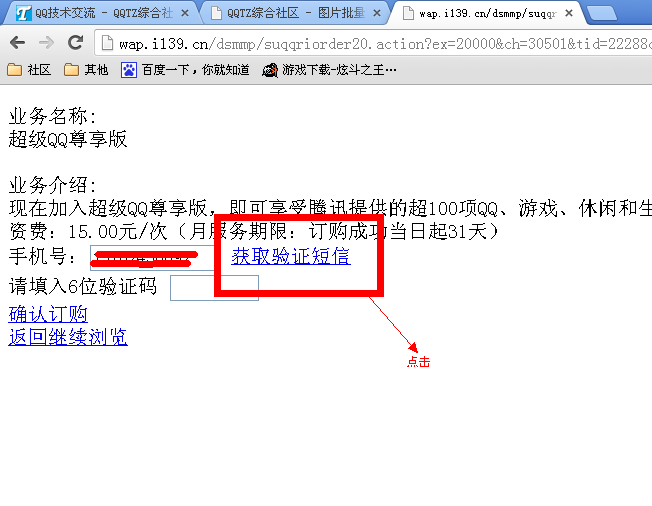652x506 pixels.
Task: Click the address bar URL
Action: (385, 43)
